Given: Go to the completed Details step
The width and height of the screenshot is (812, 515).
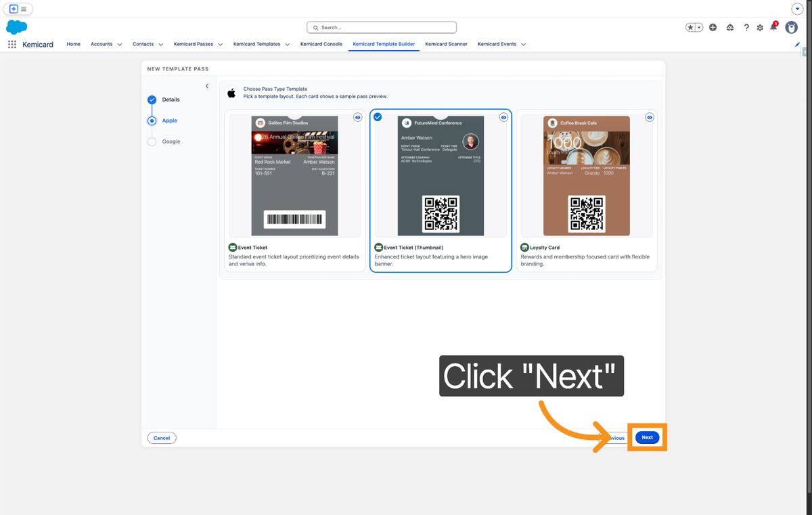Looking at the screenshot, I should 152,99.
